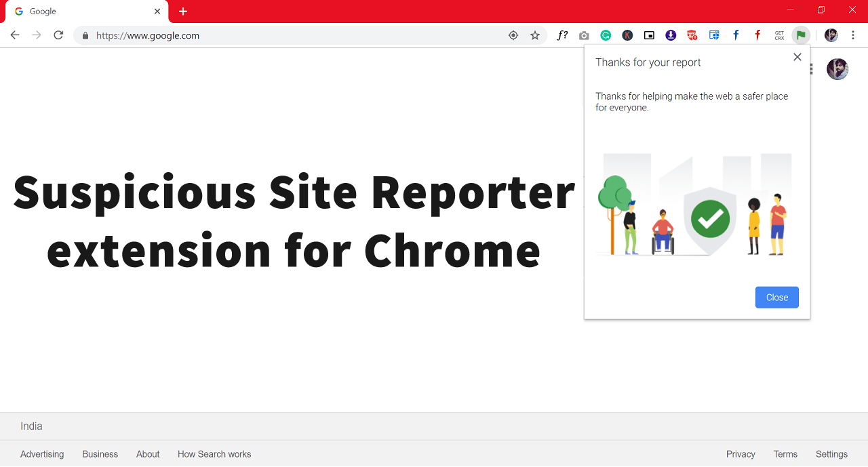Image resolution: width=868 pixels, height=467 pixels.
Task: Open the blue window shield extension
Action: pos(714,35)
